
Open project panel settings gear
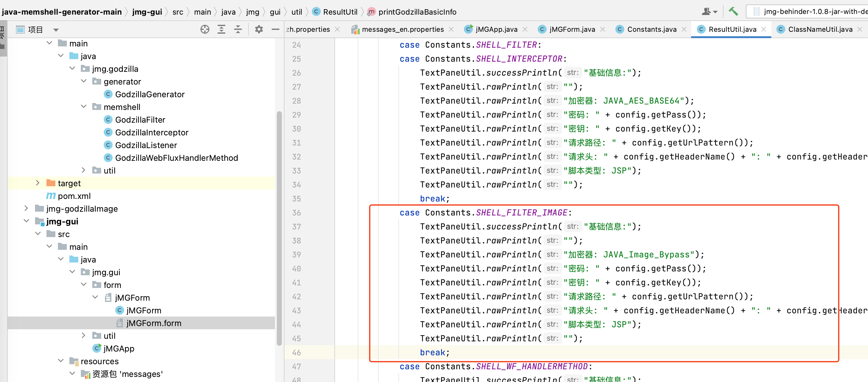pyautogui.click(x=258, y=30)
